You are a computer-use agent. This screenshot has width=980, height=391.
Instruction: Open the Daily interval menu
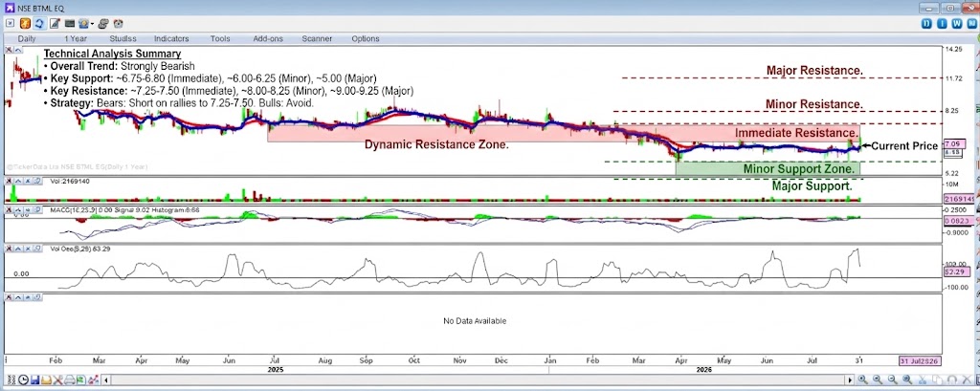[x=27, y=39]
